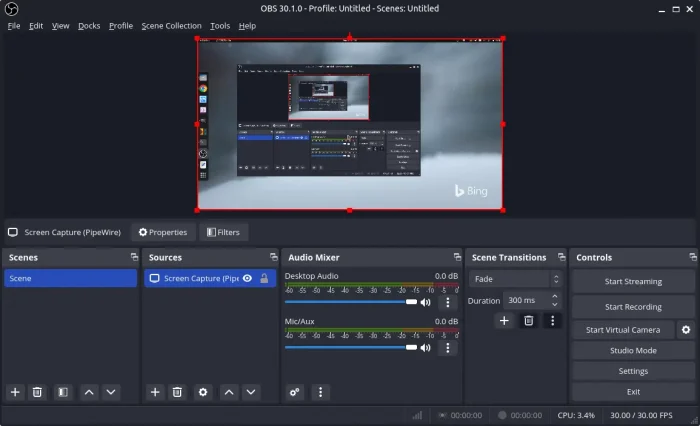700x426 pixels.
Task: Remove selected source with trash icon
Action: click(177, 392)
